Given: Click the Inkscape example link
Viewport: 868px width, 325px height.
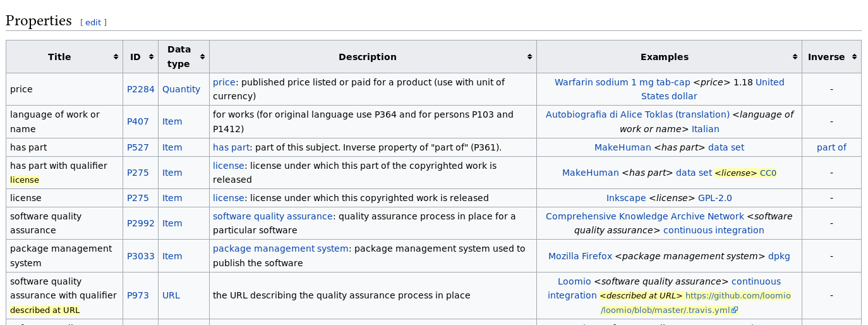Looking at the screenshot, I should pyautogui.click(x=625, y=198).
